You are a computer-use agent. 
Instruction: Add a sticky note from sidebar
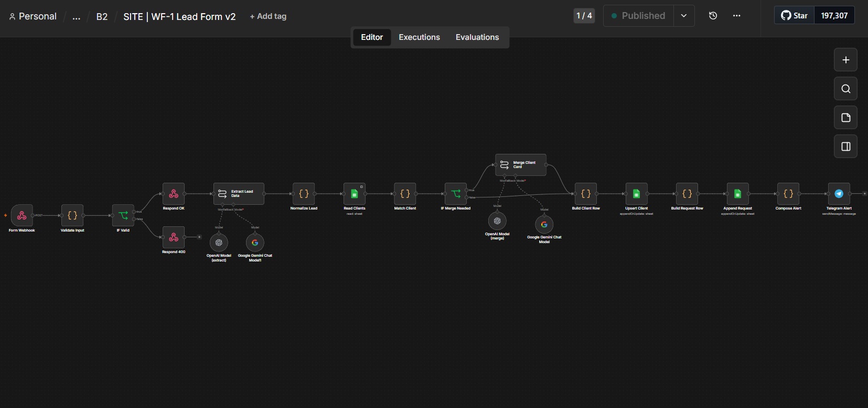pyautogui.click(x=845, y=118)
